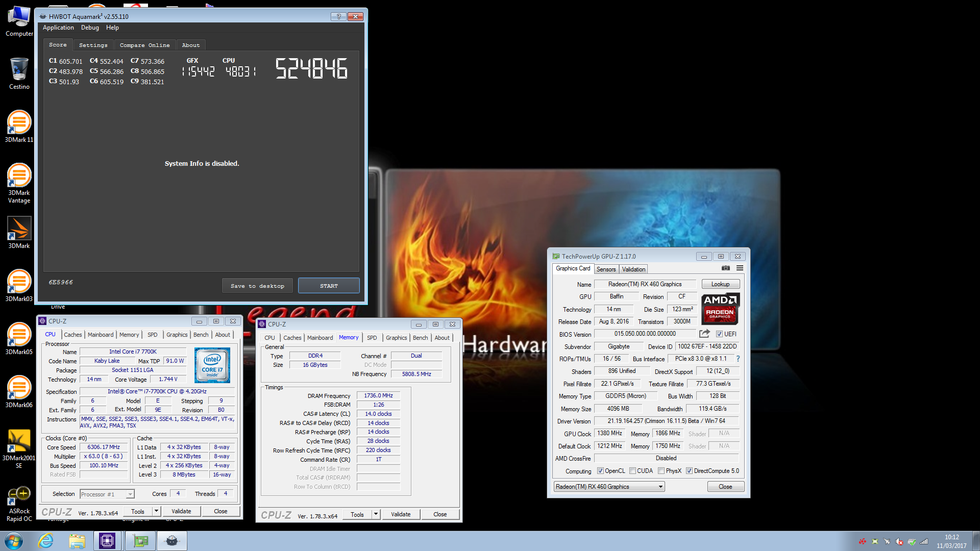The image size is (980, 551).
Task: Click Validate in Memory CPU-Z window
Action: [401, 514]
